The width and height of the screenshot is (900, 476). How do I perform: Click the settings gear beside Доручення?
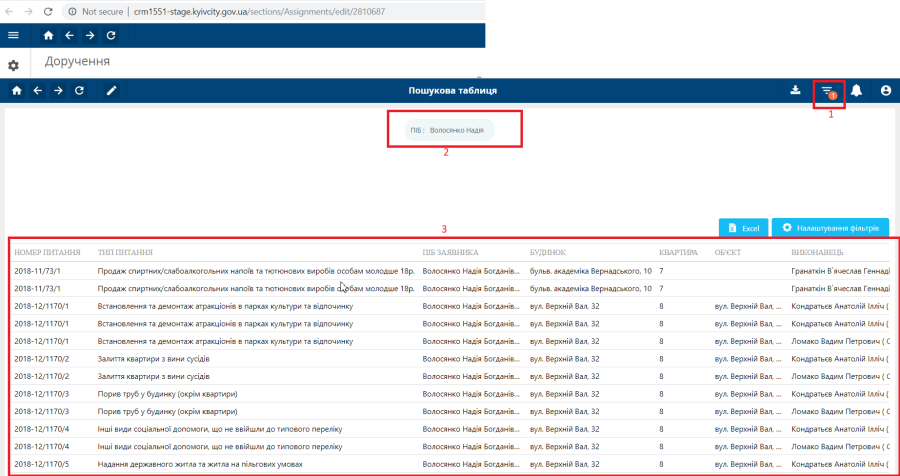click(x=13, y=65)
